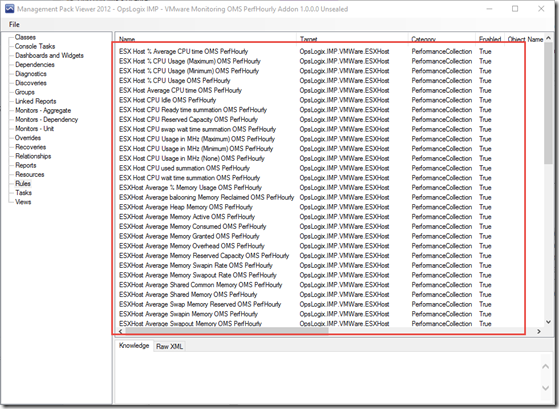Select Views tree node
This screenshot has width=559, height=409.
23,202
